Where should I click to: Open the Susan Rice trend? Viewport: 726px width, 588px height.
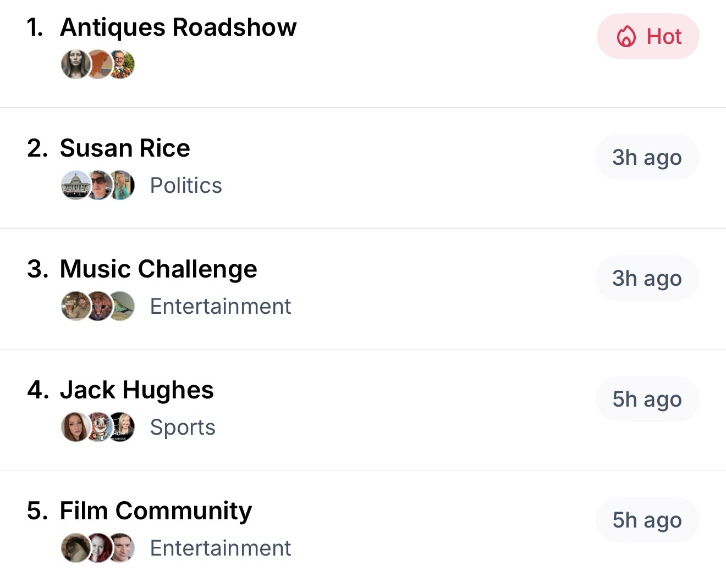coord(125,148)
